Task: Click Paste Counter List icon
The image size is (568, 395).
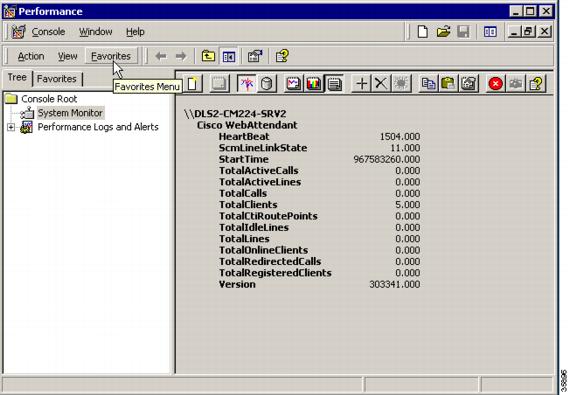Action: pyautogui.click(x=448, y=84)
